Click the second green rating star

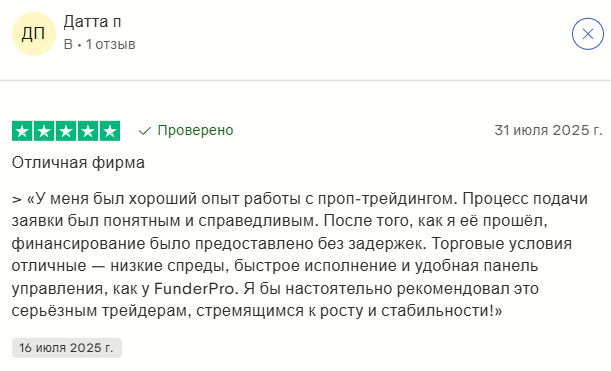coord(44,131)
